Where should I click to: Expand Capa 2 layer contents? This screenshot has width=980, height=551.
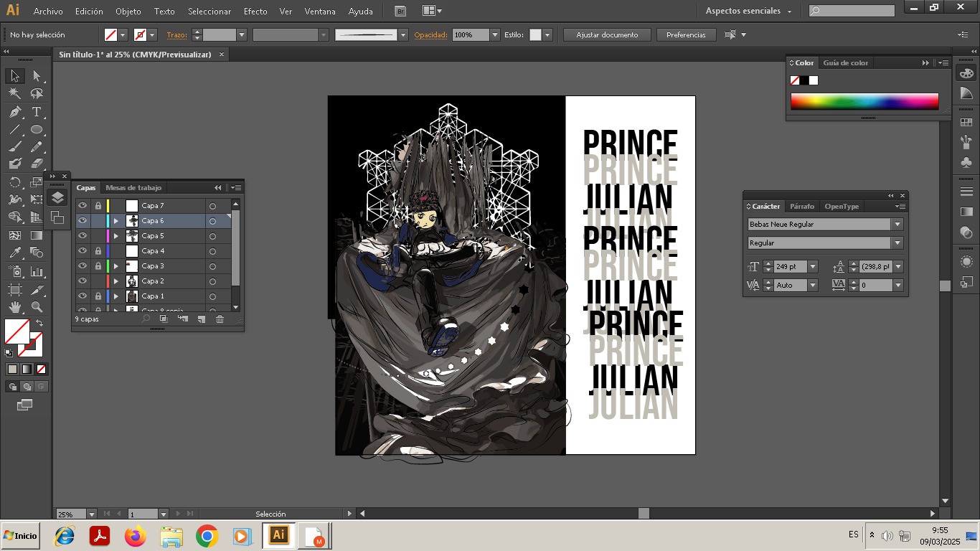[x=116, y=281]
